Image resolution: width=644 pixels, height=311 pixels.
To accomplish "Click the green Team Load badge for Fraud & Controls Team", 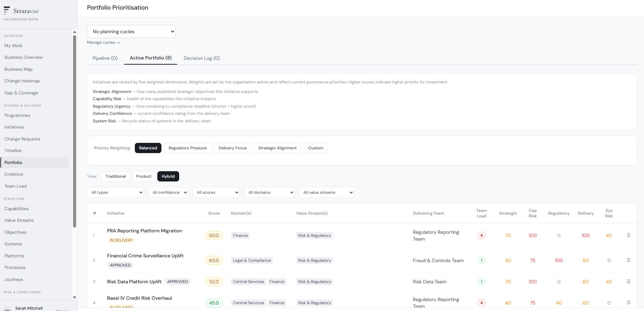I will pyautogui.click(x=482, y=260).
